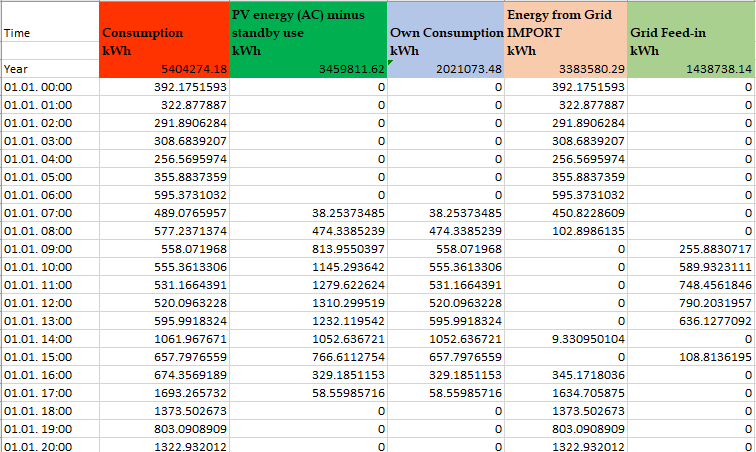
Task: Select time cell 01.01. 12:00
Action: point(50,303)
